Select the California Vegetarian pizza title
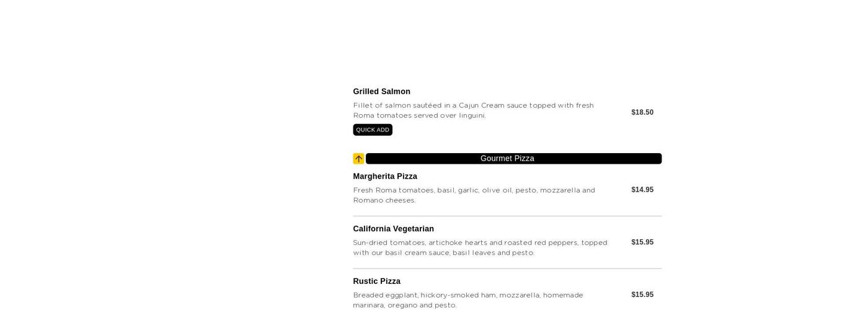868x310 pixels. (x=393, y=229)
